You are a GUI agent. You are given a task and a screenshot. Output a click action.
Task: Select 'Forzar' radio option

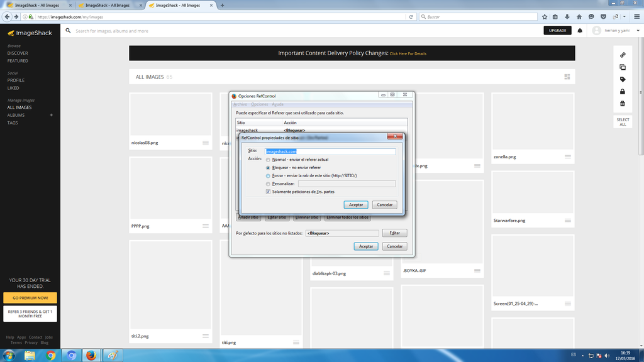(x=269, y=176)
